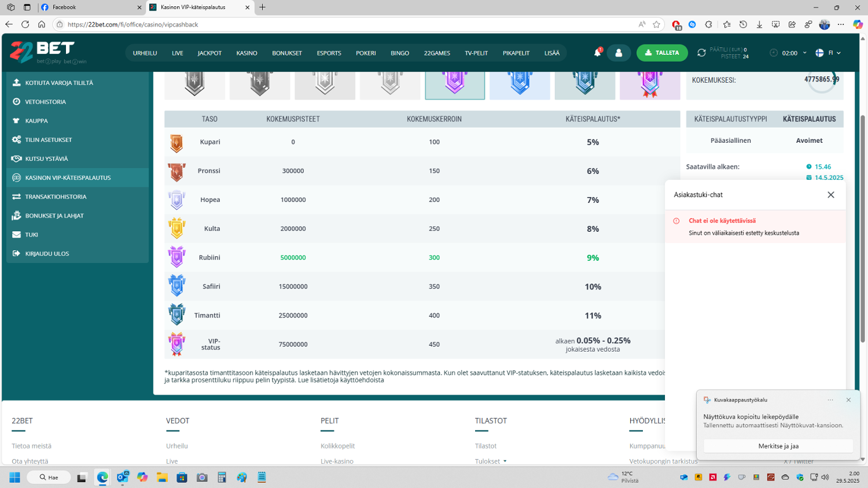The width and height of the screenshot is (868, 488).
Task: Click Kirjaudu ulos to log out
Action: pyautogui.click(x=78, y=253)
